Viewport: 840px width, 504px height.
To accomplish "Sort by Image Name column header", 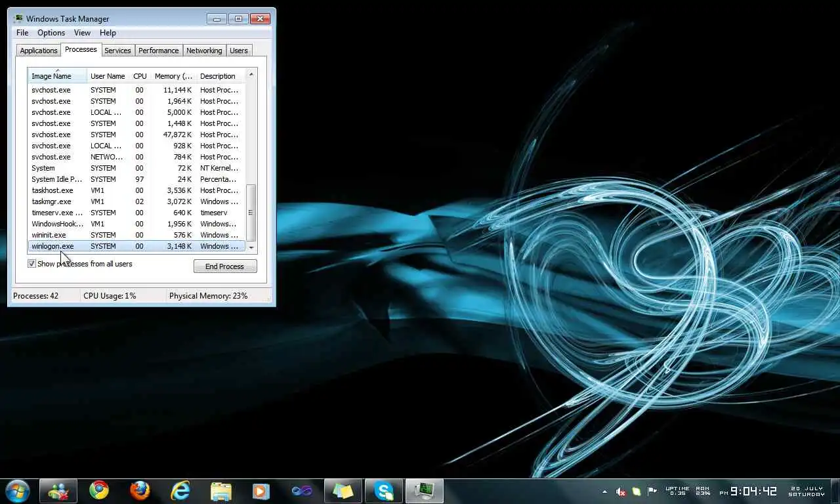I will [57, 76].
